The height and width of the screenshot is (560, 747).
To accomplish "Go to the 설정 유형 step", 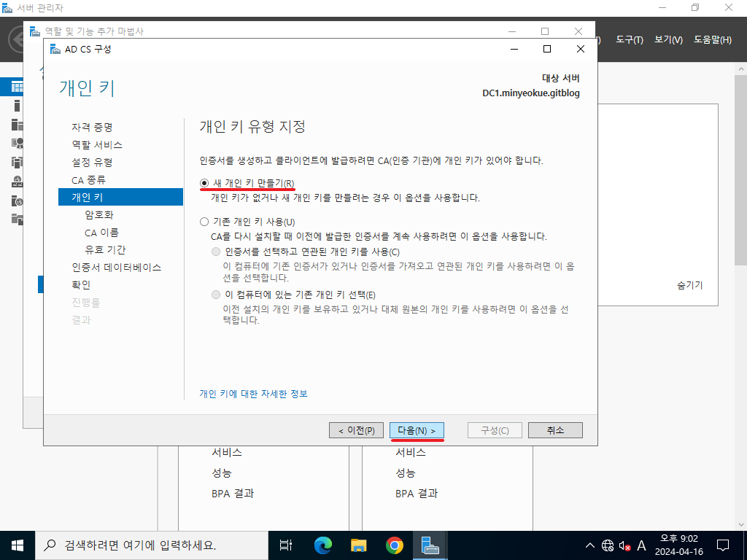I will pos(93,163).
